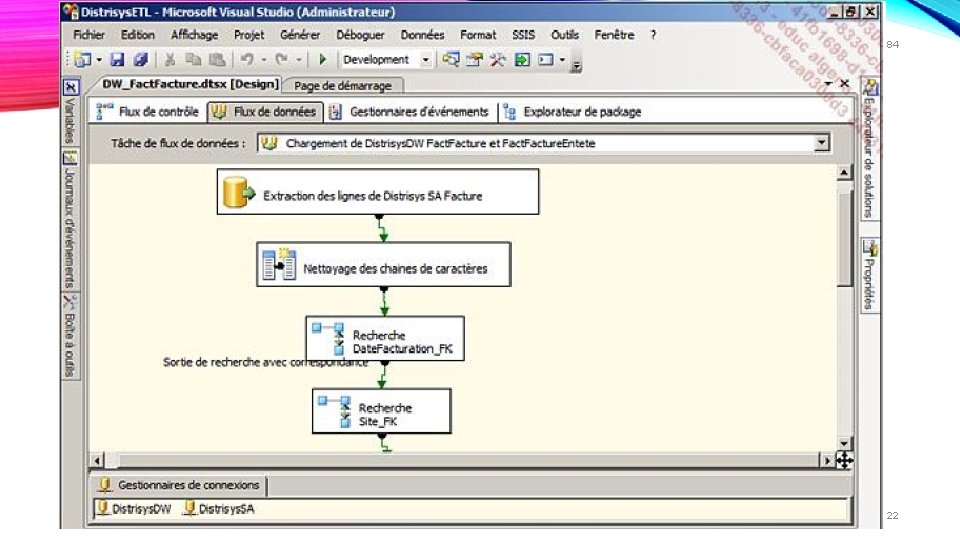Open the toolbar options overflow arrow

click(576, 66)
